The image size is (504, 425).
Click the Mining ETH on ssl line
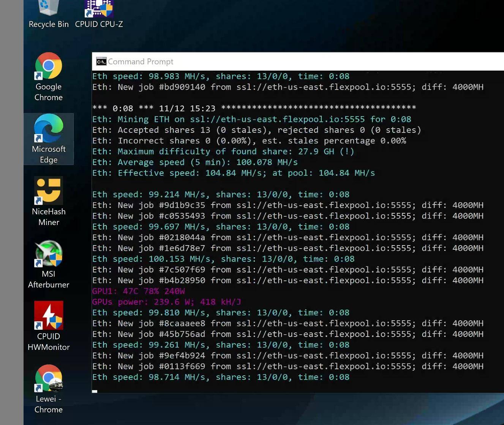[251, 120]
